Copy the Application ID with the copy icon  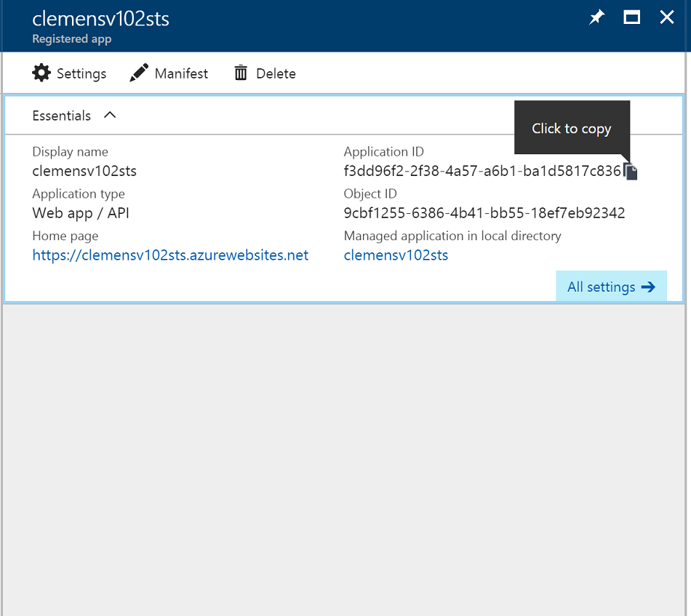tap(631, 171)
